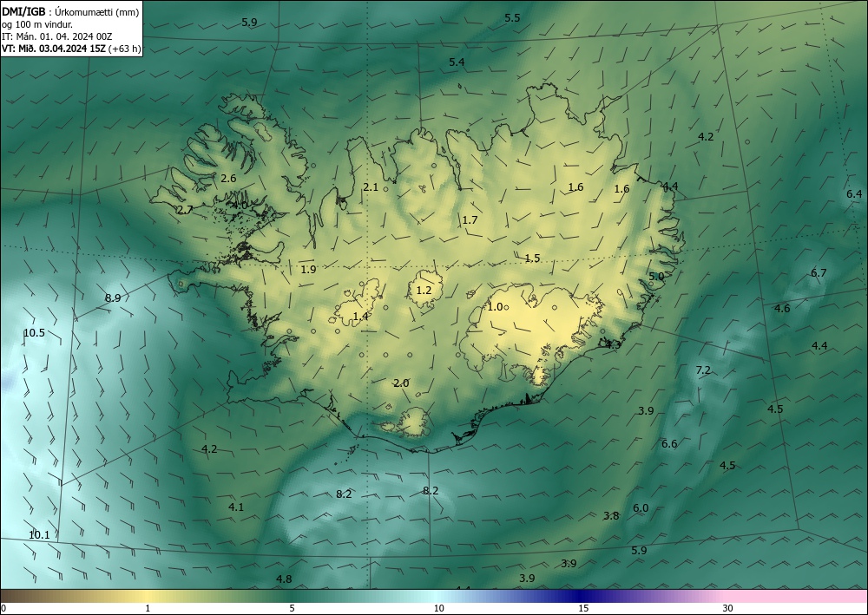Click the 3.8 value on the map
The height and width of the screenshot is (615, 868).
coord(610,515)
